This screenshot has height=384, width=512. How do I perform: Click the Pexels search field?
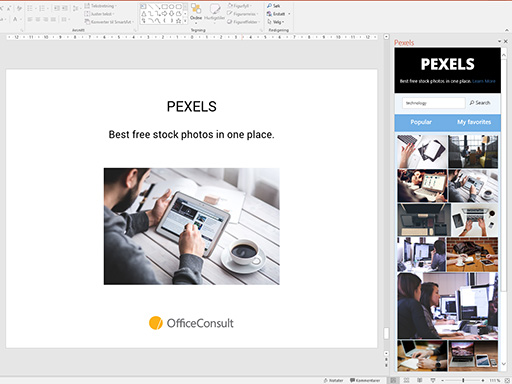pos(433,103)
